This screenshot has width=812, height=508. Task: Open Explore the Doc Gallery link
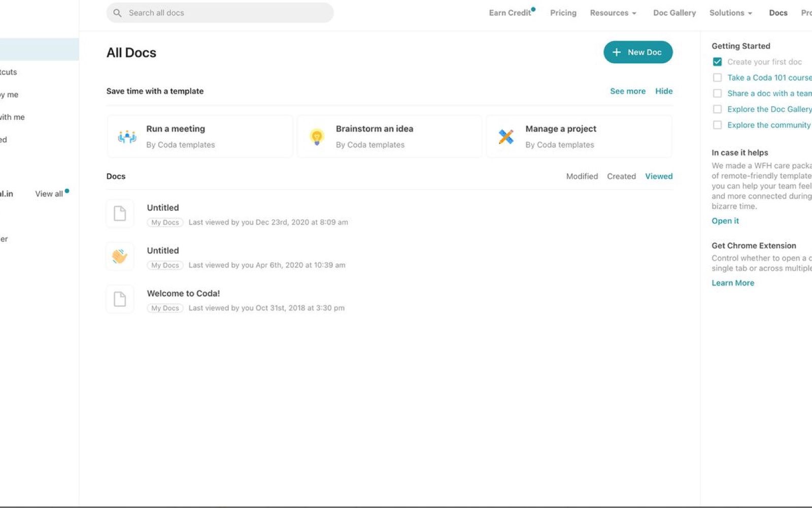point(769,109)
